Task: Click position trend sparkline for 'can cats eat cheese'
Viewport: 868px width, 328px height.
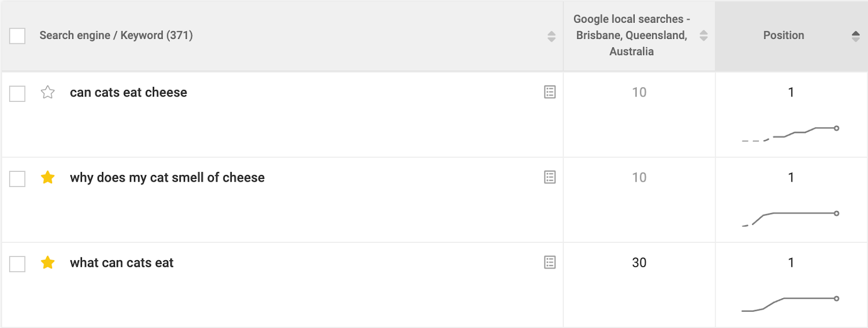Action: (x=790, y=133)
